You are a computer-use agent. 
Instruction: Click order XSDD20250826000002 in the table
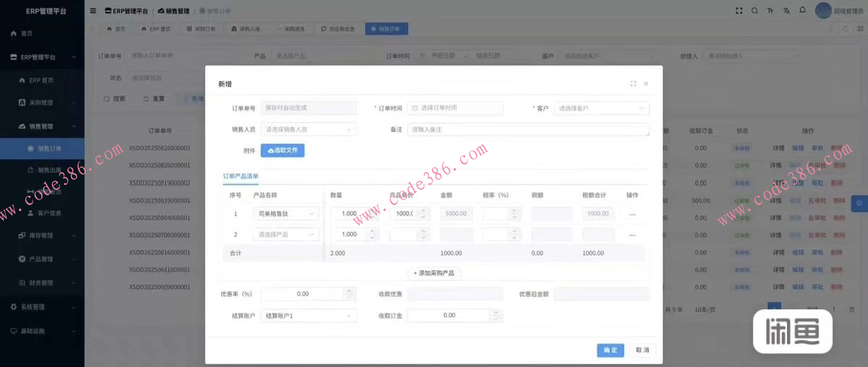coord(159,148)
